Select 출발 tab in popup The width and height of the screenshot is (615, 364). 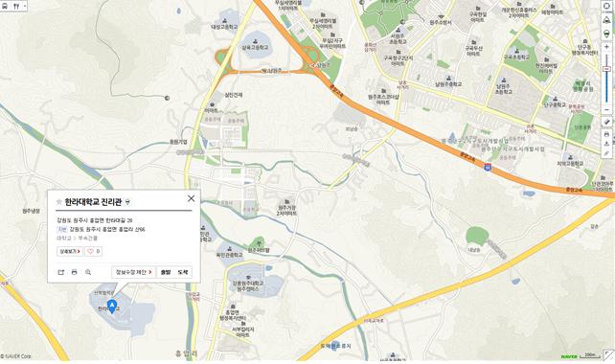click(166, 272)
